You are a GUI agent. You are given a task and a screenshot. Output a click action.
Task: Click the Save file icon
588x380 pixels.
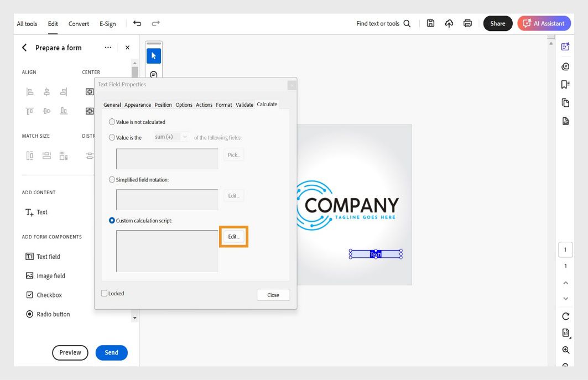[430, 23]
